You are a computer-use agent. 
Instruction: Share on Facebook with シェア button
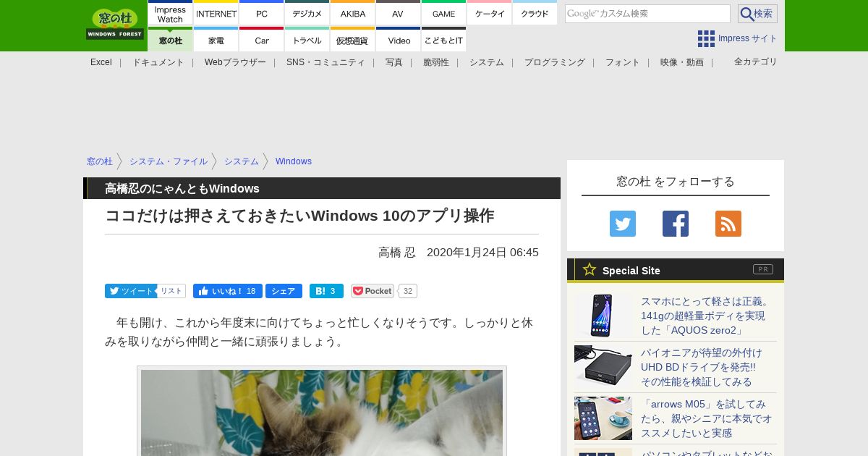[x=284, y=291]
